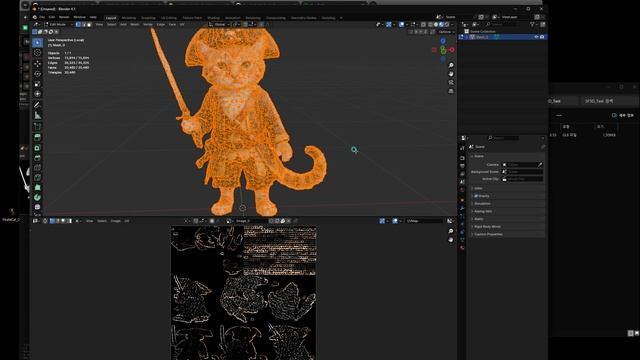Click the Camera field in Scene panel

pos(522,164)
